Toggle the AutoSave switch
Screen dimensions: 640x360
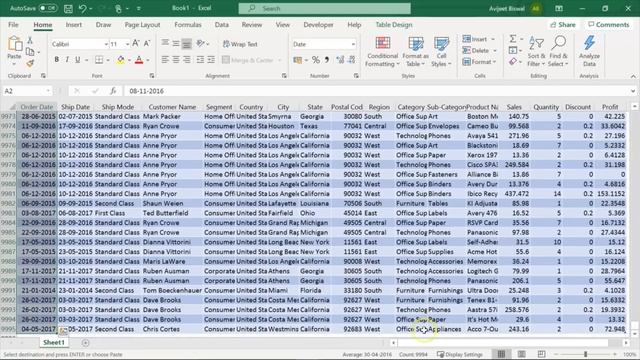click(47, 8)
